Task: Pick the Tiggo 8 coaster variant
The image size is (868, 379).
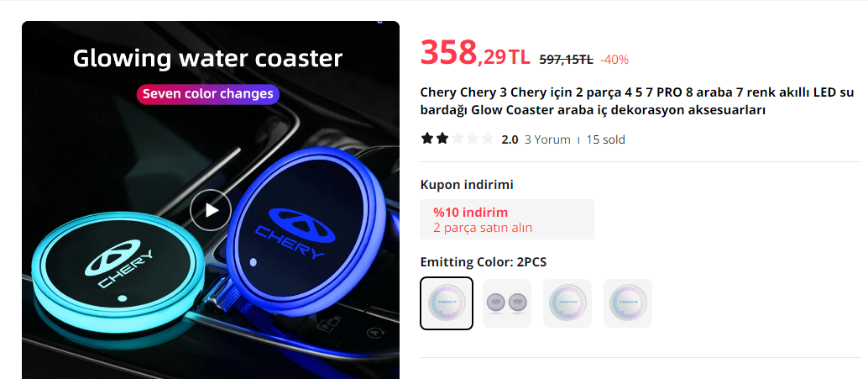Action: click(628, 303)
